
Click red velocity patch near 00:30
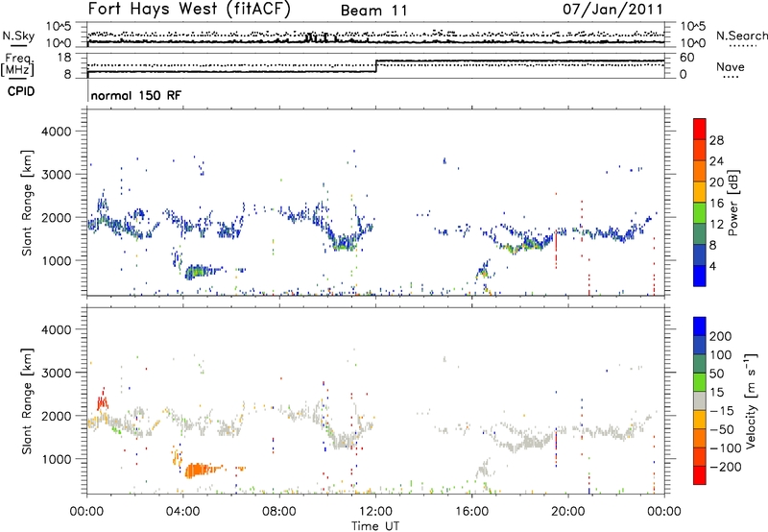103,400
